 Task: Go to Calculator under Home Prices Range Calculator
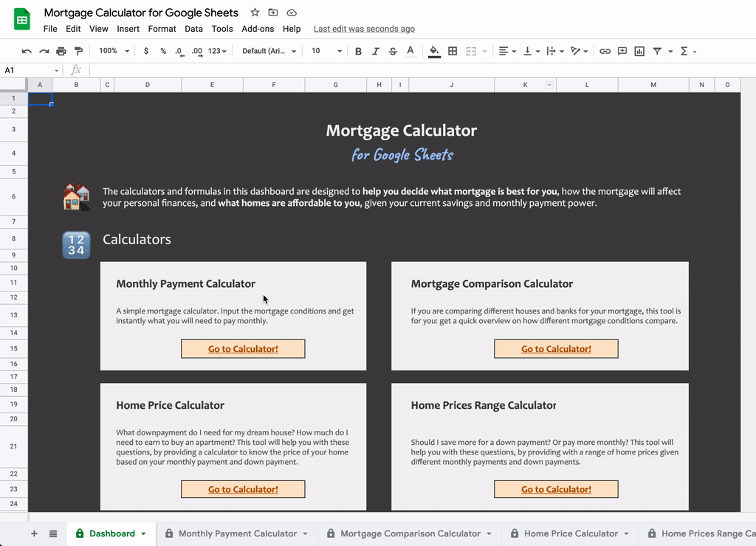tap(556, 489)
